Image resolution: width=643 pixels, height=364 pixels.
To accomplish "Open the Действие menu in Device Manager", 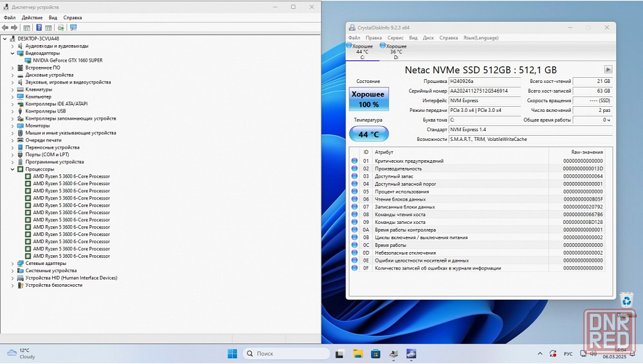I will click(x=32, y=17).
